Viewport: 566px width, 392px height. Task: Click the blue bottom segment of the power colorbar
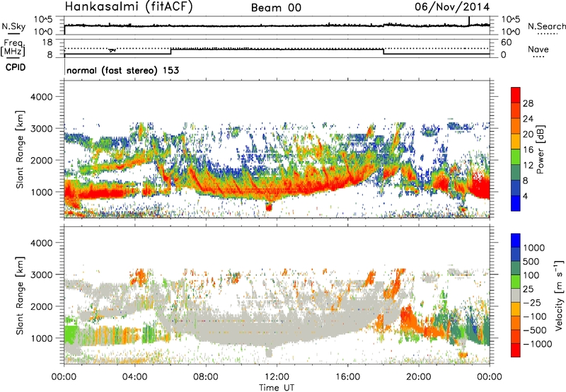click(516, 203)
